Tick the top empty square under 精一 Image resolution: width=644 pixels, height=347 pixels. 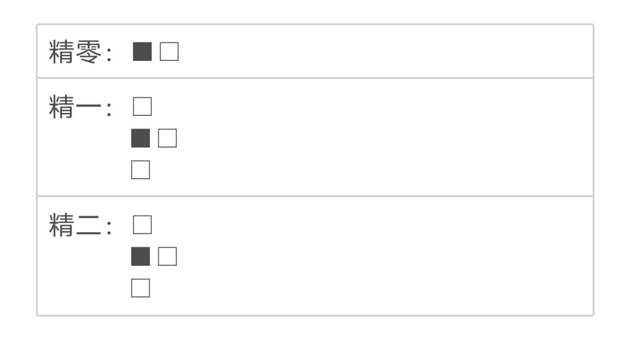[143, 107]
